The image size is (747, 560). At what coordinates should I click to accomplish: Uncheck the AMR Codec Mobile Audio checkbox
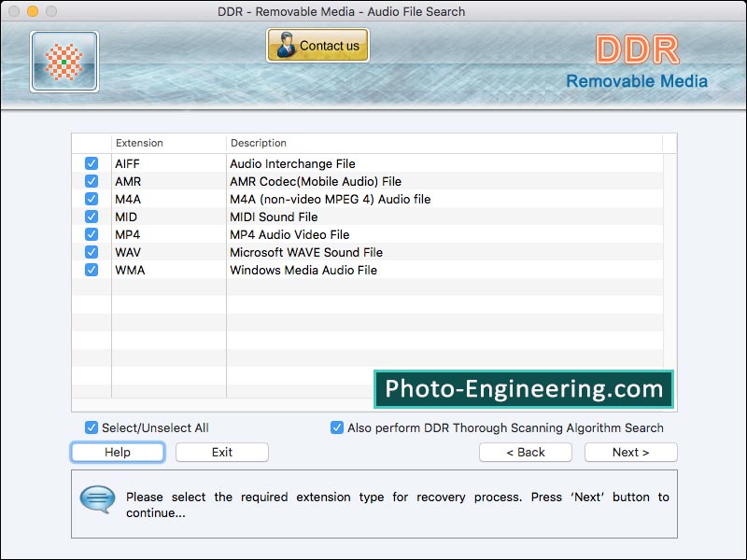point(91,180)
